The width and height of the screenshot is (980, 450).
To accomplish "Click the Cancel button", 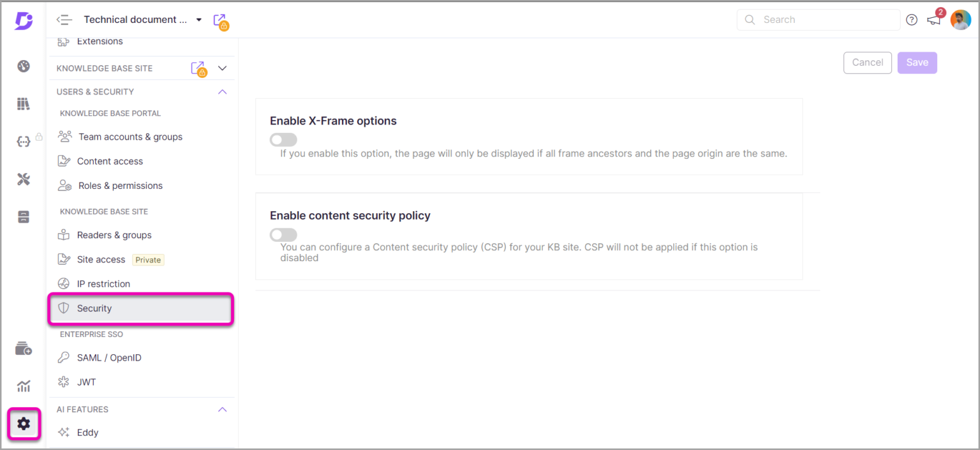I will click(x=867, y=63).
